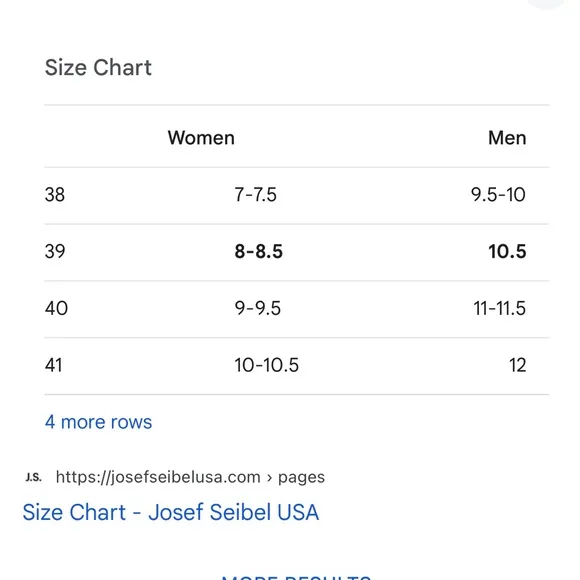Viewport: 580px width, 580px height.
Task: Select the size 38 row label
Action: coord(55,195)
